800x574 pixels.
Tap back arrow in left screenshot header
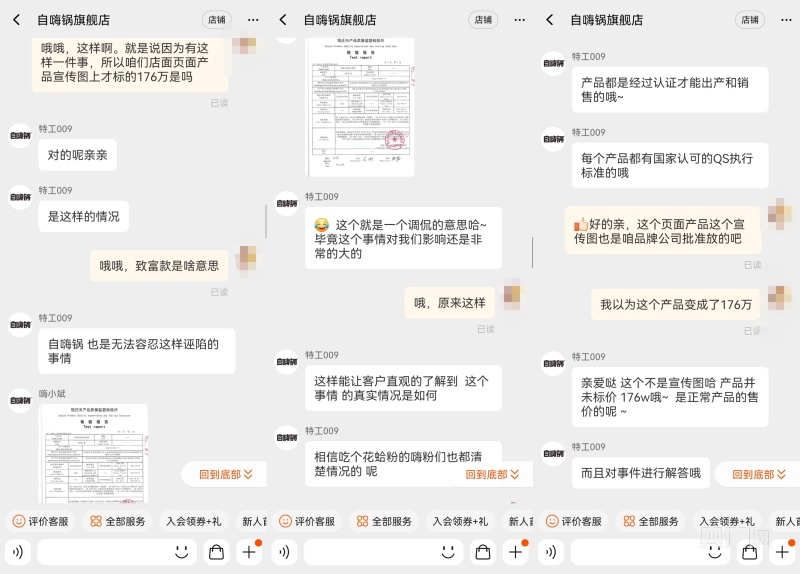[x=17, y=20]
